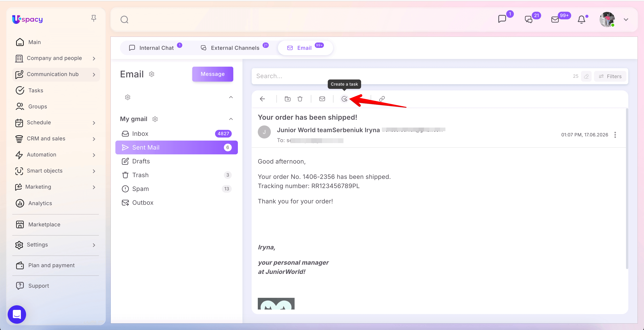This screenshot has width=644, height=330.
Task: Collapse the unnamed mailbox section
Action: (x=231, y=97)
